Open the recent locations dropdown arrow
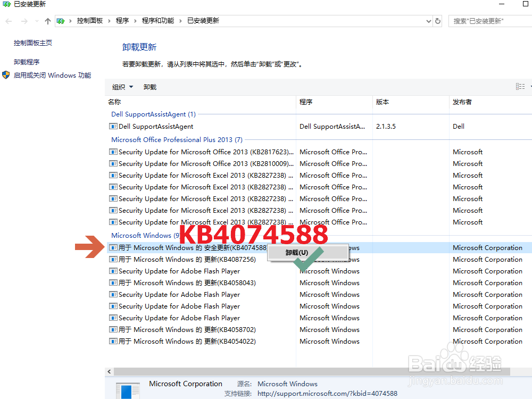The height and width of the screenshot is (399, 532). [37, 21]
